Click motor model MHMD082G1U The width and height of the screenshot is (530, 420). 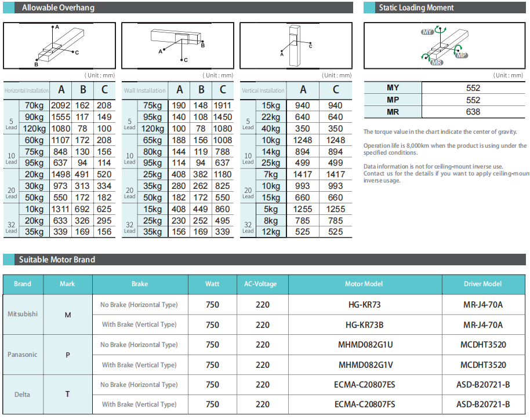(x=365, y=345)
